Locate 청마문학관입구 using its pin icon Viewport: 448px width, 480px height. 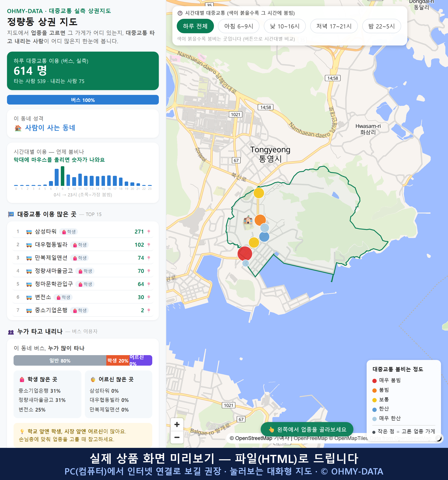149,284
